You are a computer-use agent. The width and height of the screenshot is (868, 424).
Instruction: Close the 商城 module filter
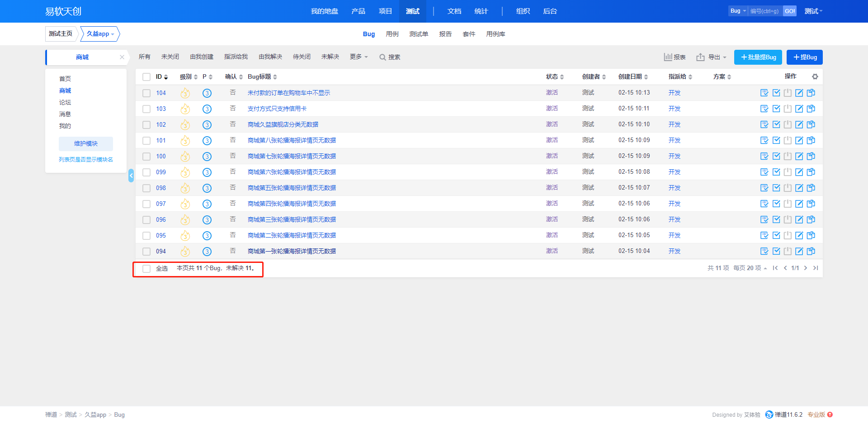pos(122,57)
